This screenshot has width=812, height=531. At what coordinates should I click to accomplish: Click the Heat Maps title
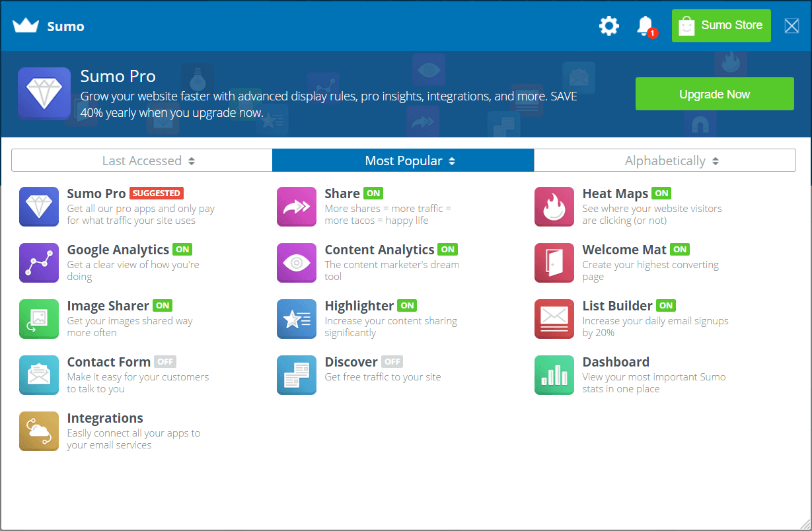[615, 194]
